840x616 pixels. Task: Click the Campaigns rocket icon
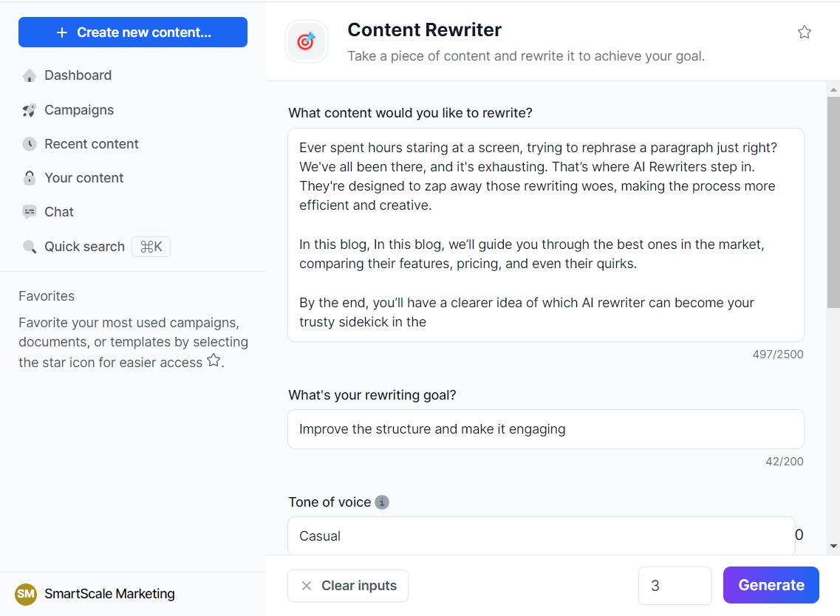(30, 110)
